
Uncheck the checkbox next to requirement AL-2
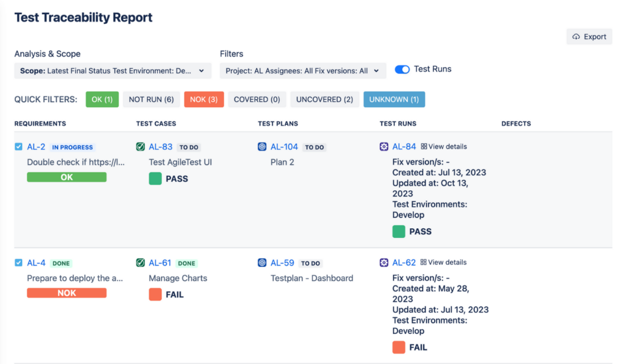pos(18,147)
